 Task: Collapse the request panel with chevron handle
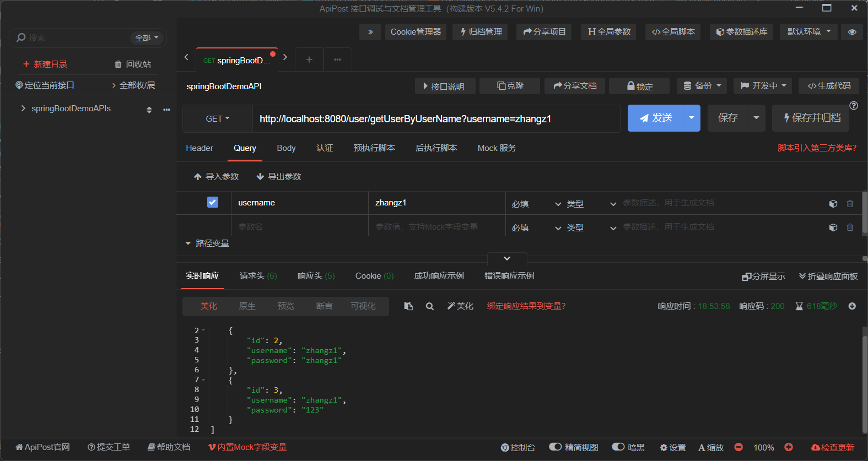point(507,258)
